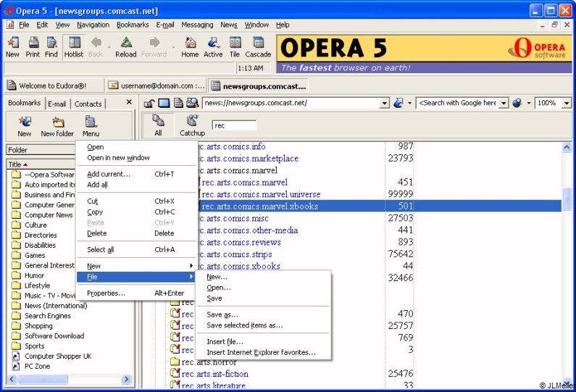Viewport: 576px width, 392px height.
Task: Open the Hotlist Menu icon
Action: point(91,126)
